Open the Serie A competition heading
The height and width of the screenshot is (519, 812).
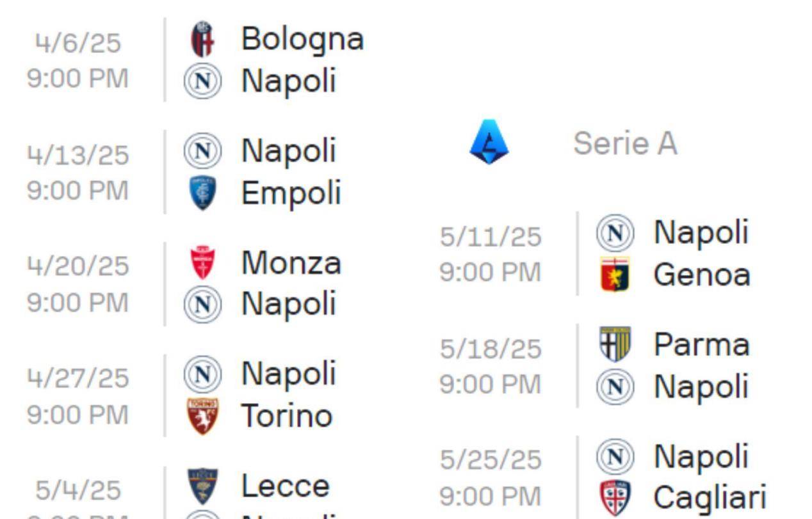click(x=624, y=143)
